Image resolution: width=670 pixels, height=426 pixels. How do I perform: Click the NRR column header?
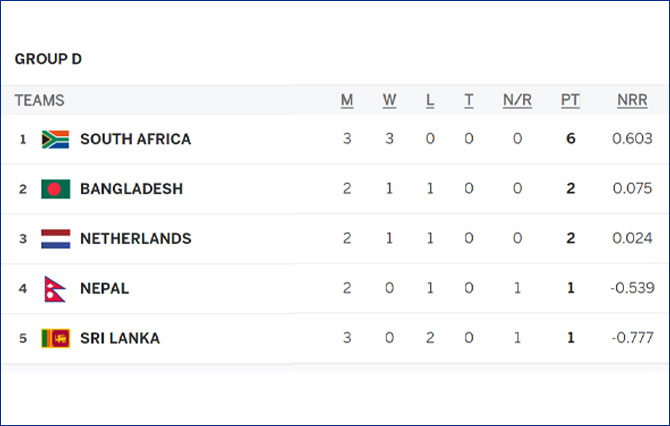pyautogui.click(x=632, y=101)
